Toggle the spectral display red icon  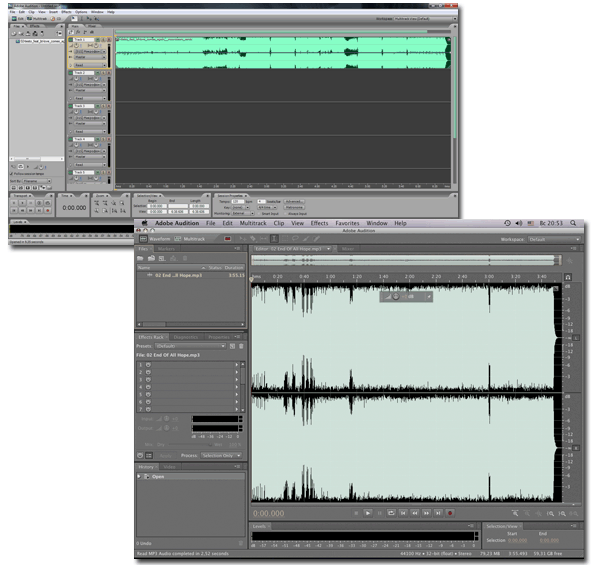tap(227, 239)
